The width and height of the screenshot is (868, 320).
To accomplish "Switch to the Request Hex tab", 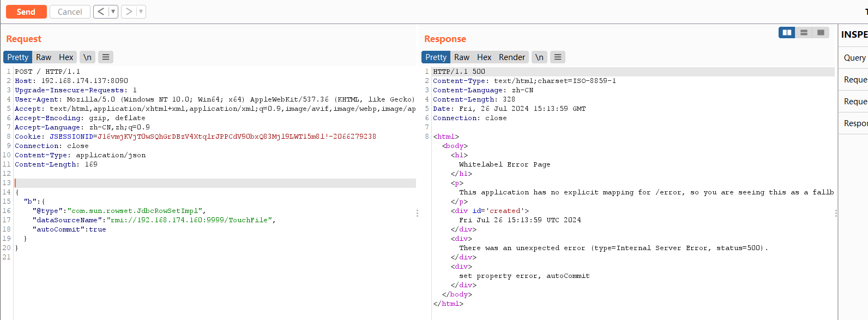I will coord(66,57).
